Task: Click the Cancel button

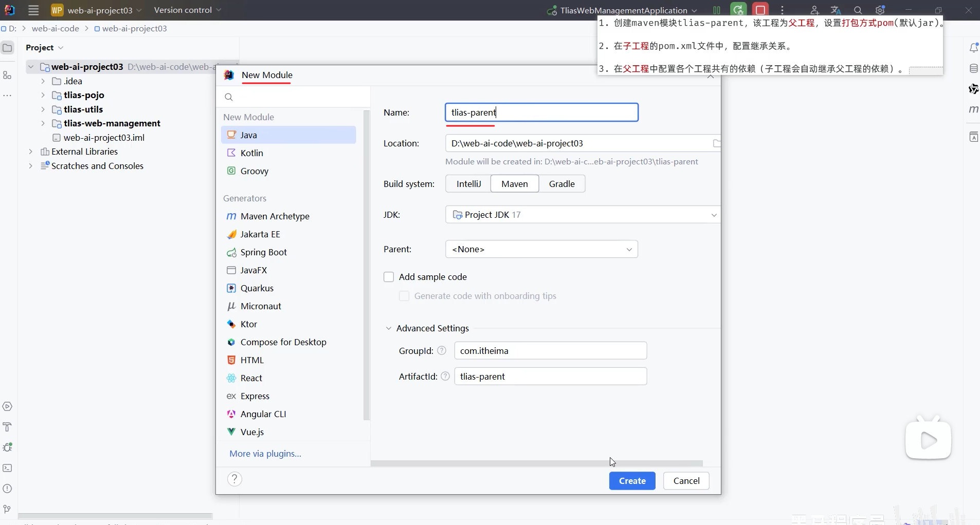Action: [686, 481]
